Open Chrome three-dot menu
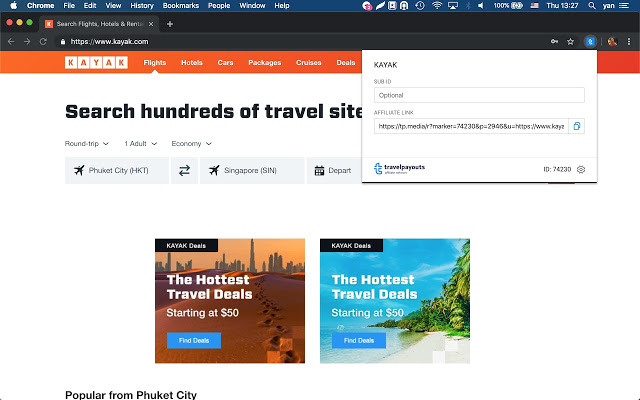 coord(629,41)
